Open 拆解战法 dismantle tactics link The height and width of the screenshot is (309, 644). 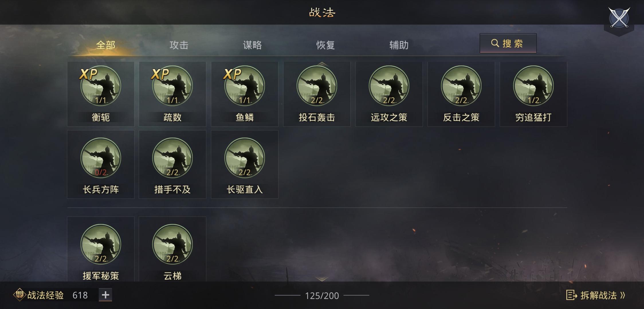[596, 295]
